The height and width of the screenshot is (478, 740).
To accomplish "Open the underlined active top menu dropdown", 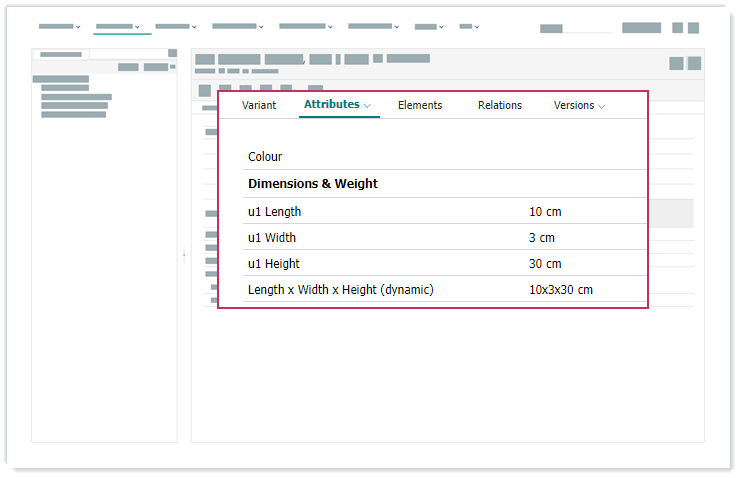I will (118, 27).
